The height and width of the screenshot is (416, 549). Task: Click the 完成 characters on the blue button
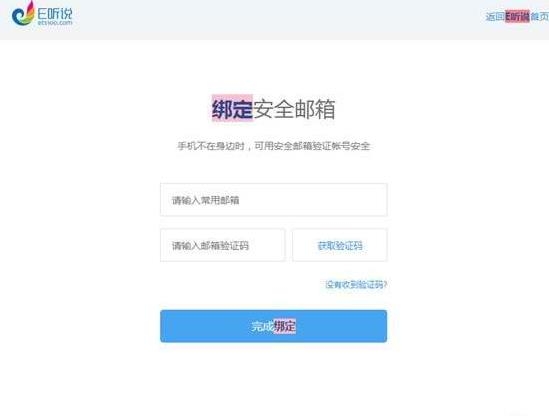(x=262, y=326)
